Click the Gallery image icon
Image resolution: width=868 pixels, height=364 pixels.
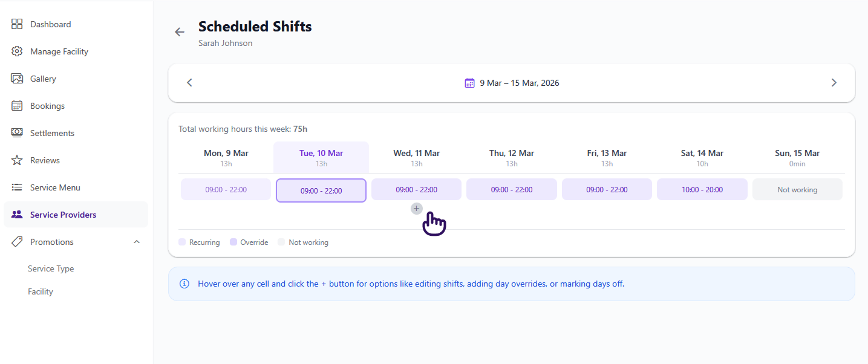pos(17,79)
